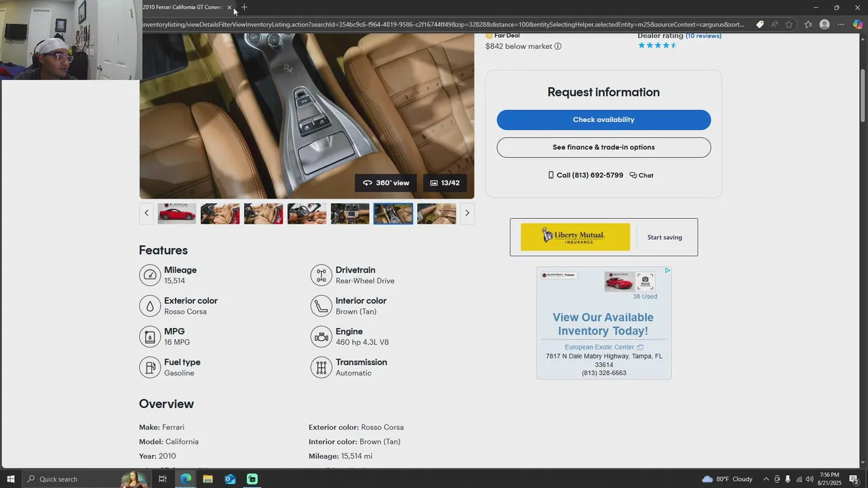Click the Exterior color droplet icon
The width and height of the screenshot is (868, 488).
click(x=150, y=306)
